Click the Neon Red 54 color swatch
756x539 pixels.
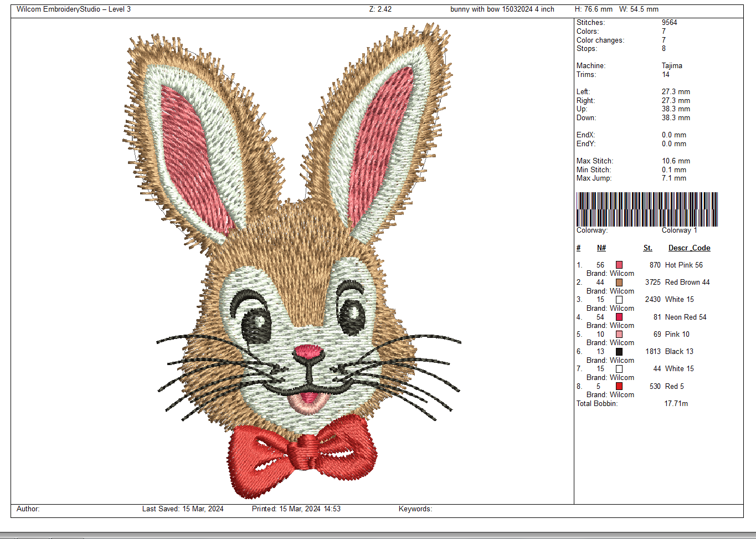(x=619, y=317)
